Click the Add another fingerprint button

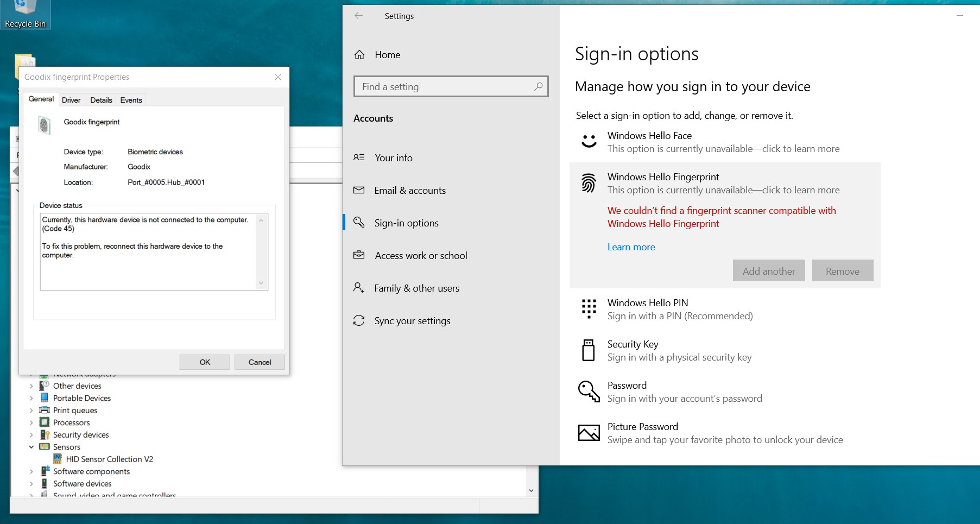[x=769, y=270]
